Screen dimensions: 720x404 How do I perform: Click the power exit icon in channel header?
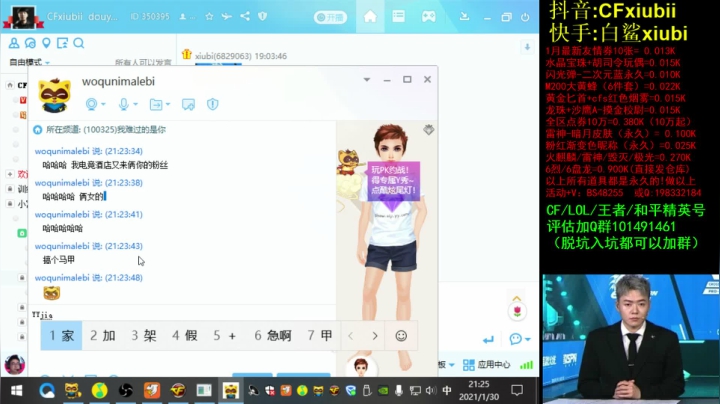coord(525,17)
